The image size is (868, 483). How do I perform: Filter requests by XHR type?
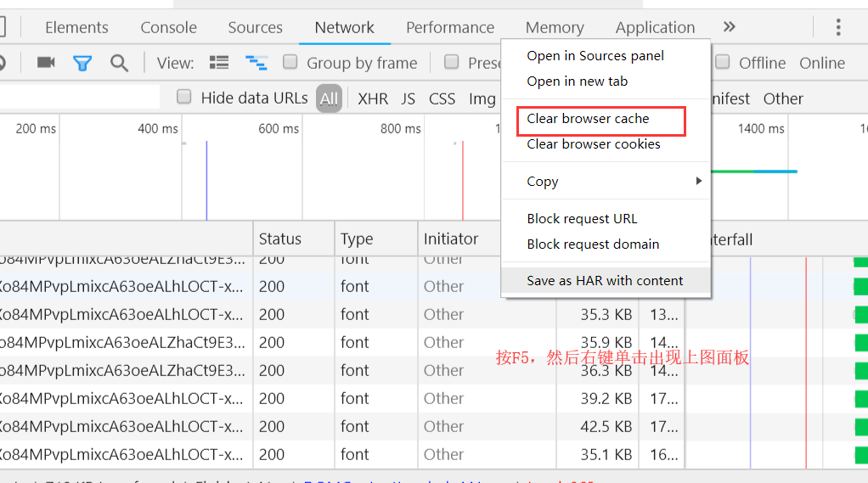pos(373,98)
